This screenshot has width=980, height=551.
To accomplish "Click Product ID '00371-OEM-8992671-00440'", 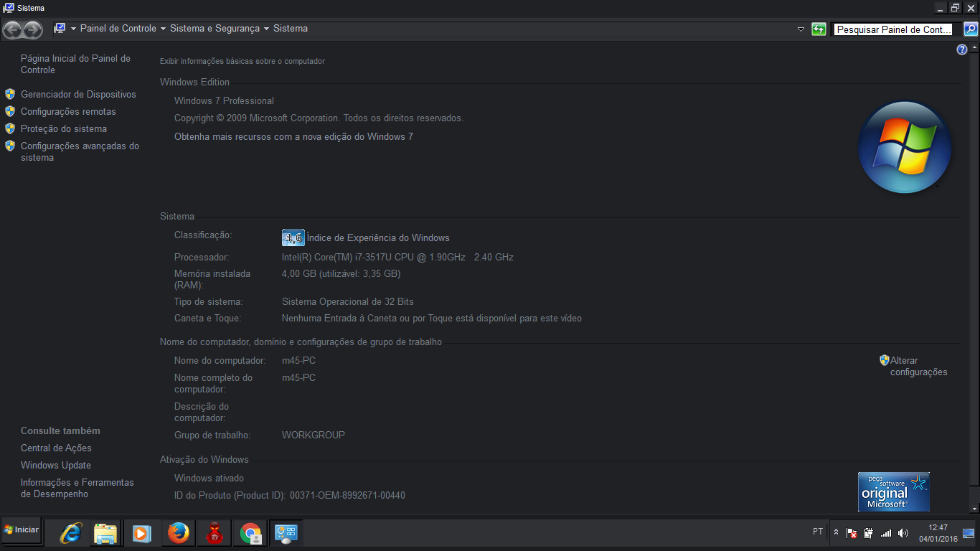I will click(347, 495).
